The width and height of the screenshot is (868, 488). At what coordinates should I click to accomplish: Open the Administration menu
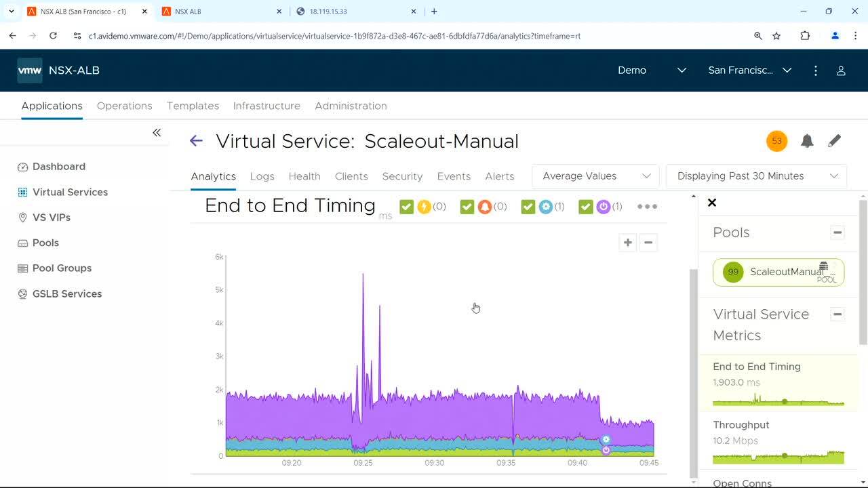coord(351,106)
